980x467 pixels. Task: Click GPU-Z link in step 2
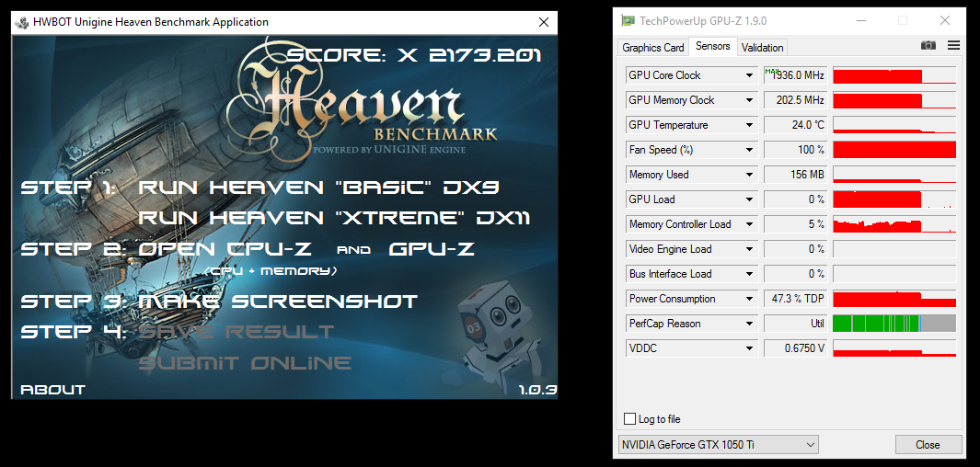(432, 249)
